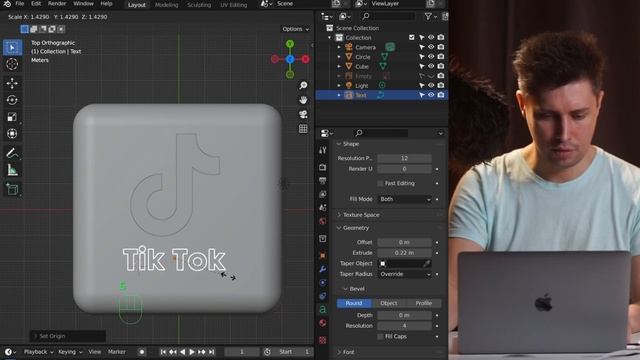640x360 pixels.
Task: Switch to the UV Editing workspace tab
Action: click(233, 5)
